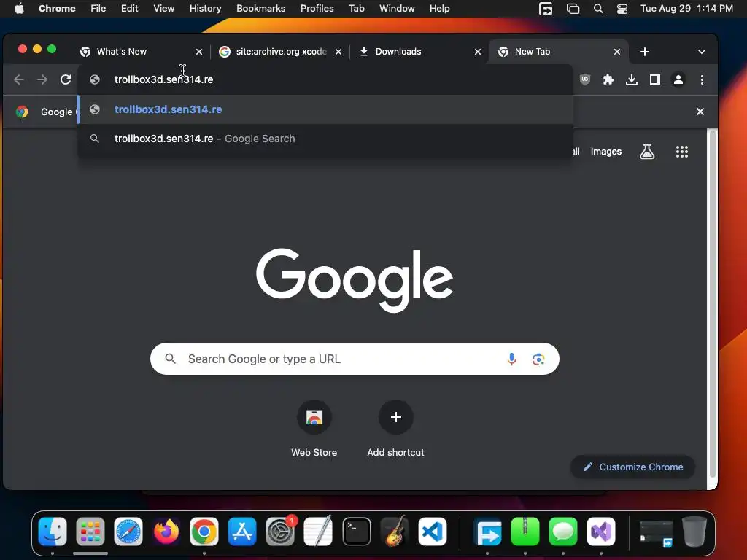Select the trollbox3d.sen314.re Google Search suggestion
747x560 pixels.
pos(325,139)
